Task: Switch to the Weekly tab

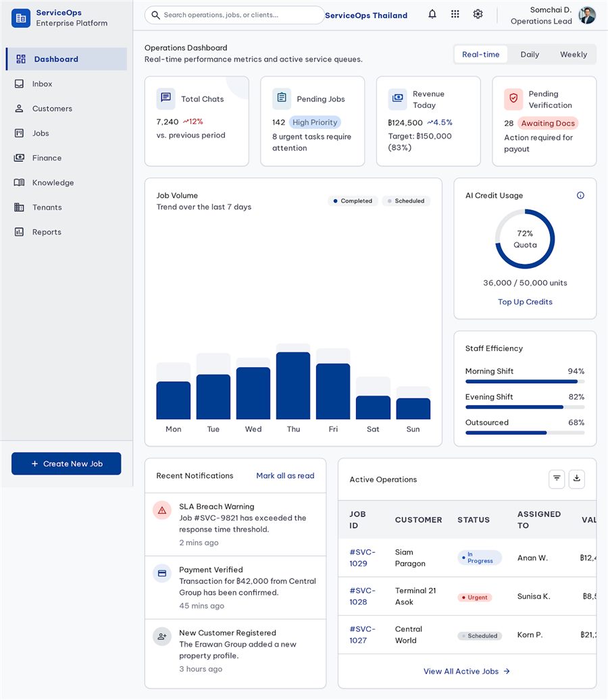Action: click(x=573, y=55)
